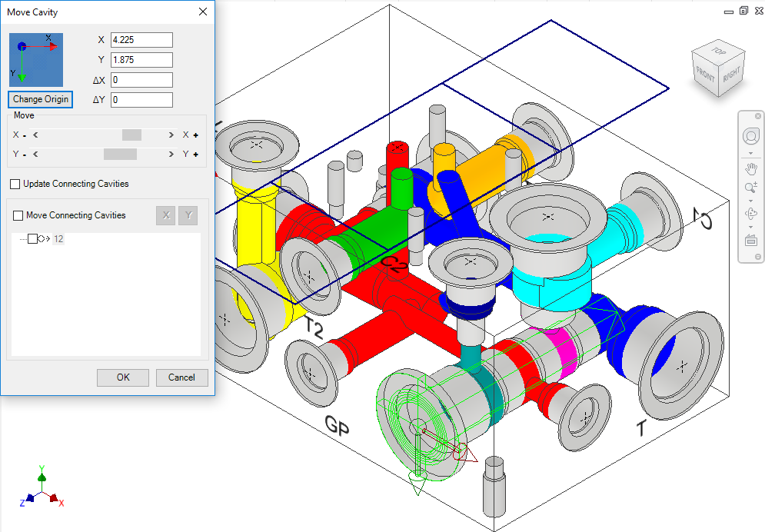This screenshot has height=532, width=765.
Task: Click the FRONT face of ViewCube
Action: click(x=705, y=75)
